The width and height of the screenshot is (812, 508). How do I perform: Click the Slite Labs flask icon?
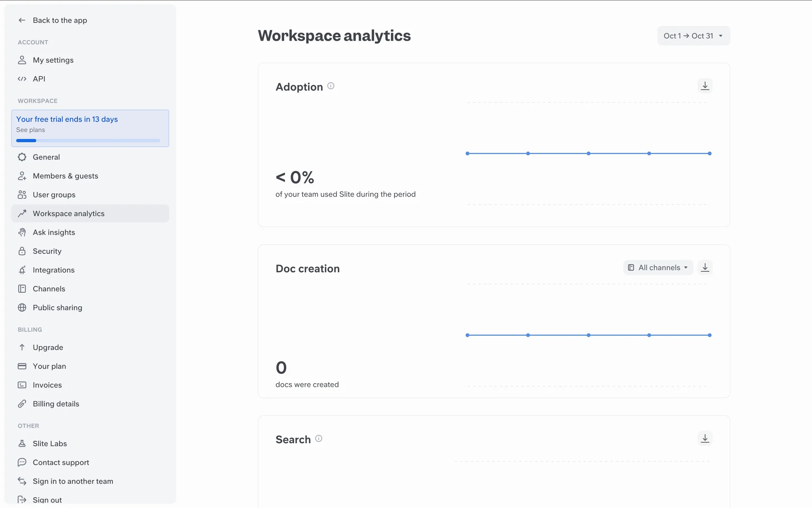click(x=22, y=444)
